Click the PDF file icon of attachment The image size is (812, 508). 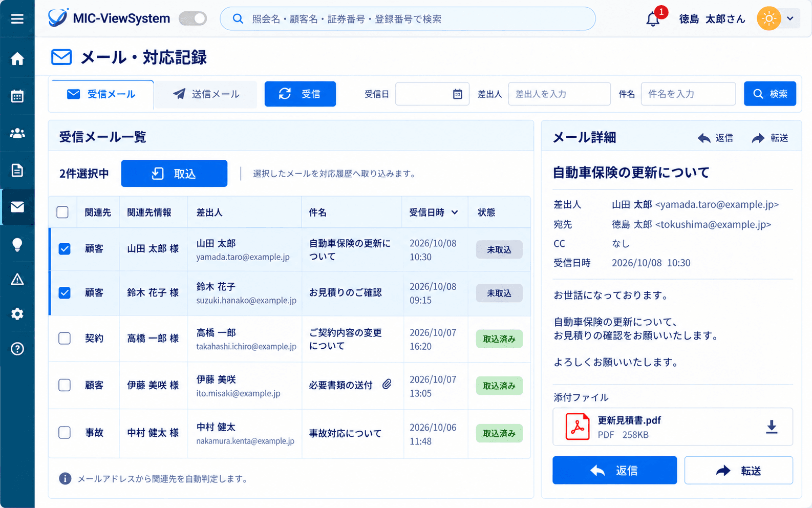[578, 427]
